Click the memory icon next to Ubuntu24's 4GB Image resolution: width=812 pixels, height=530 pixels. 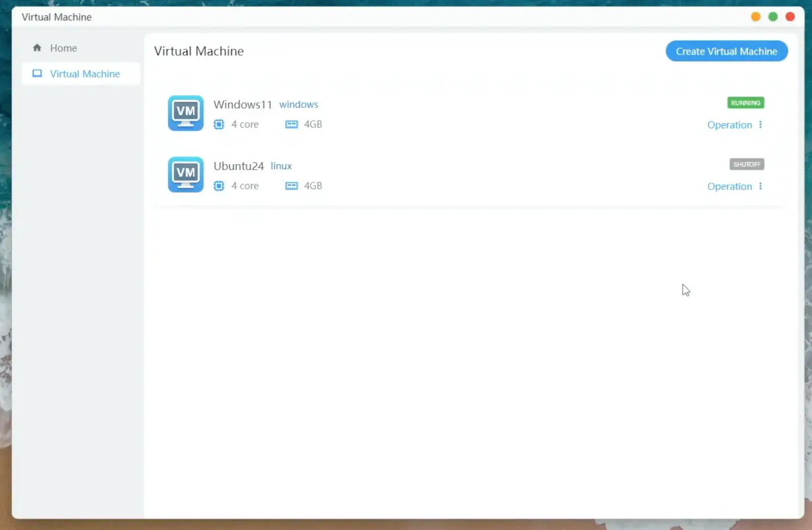pos(291,185)
